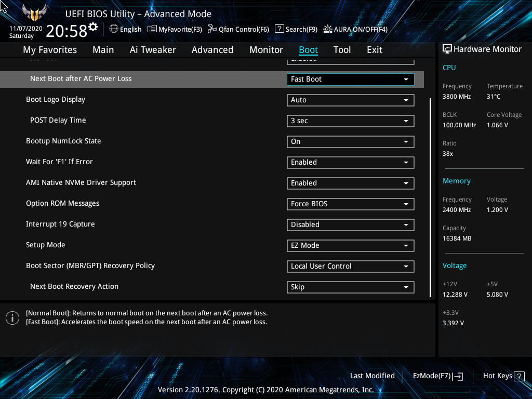
Task: Click the BIOS version copyright text
Action: [265, 390]
